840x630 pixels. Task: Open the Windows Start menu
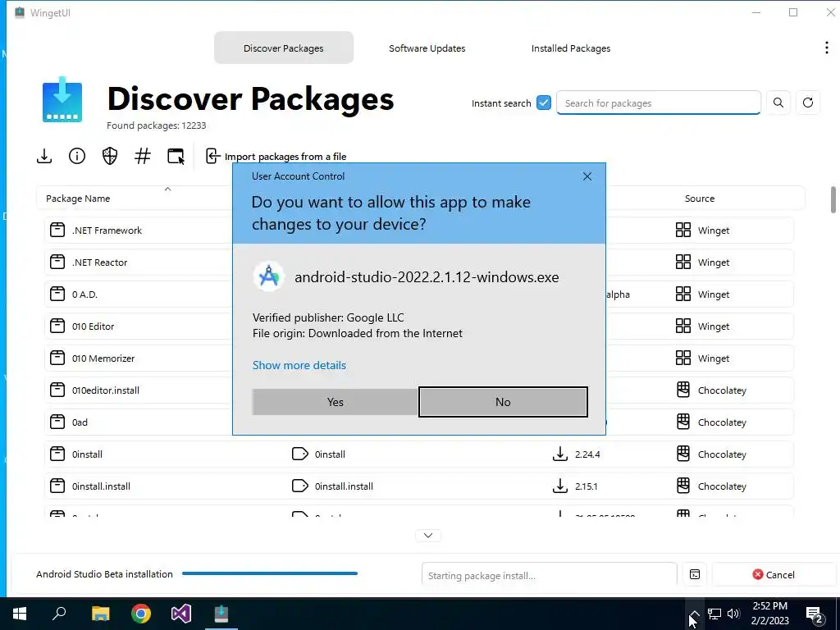(x=20, y=614)
